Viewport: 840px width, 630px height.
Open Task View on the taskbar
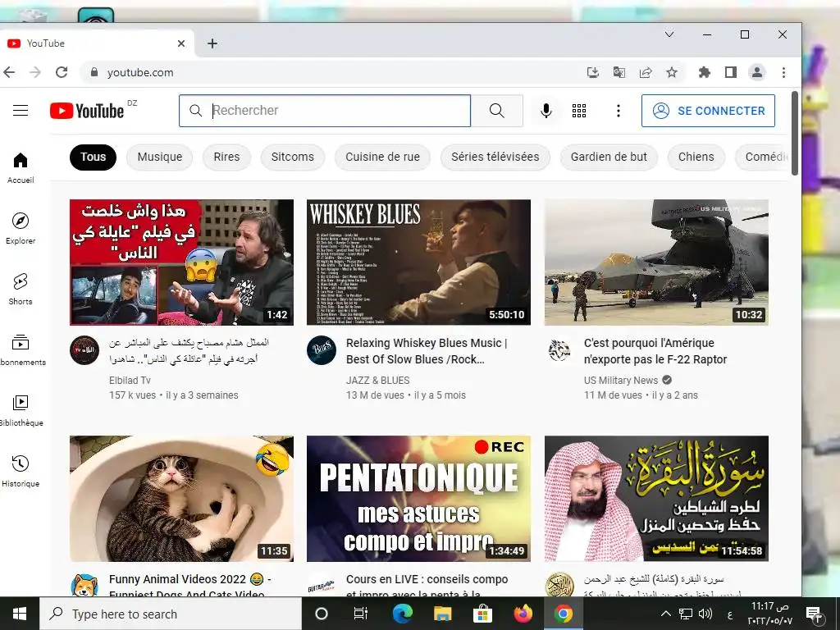tap(361, 614)
